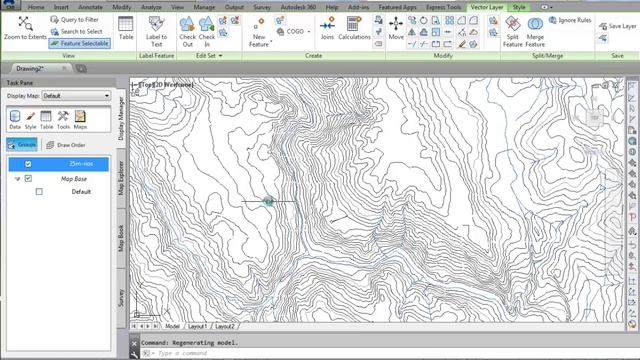Click the Split Feature tool

tap(513, 31)
